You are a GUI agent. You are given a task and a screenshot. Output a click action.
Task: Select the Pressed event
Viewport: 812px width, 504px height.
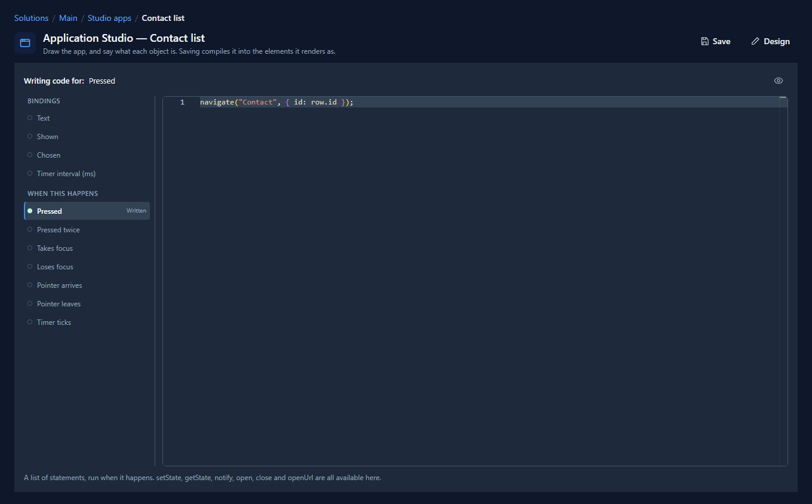coord(87,211)
